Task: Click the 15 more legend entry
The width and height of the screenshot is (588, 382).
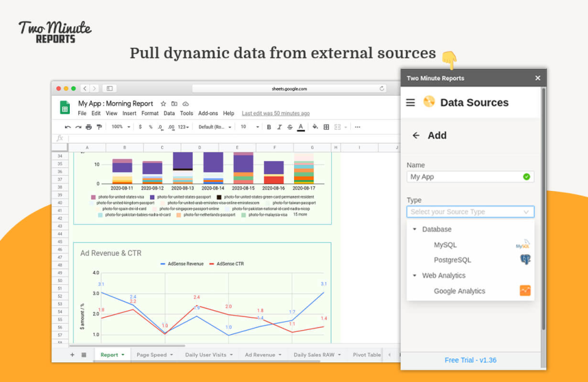Action: coord(300,214)
